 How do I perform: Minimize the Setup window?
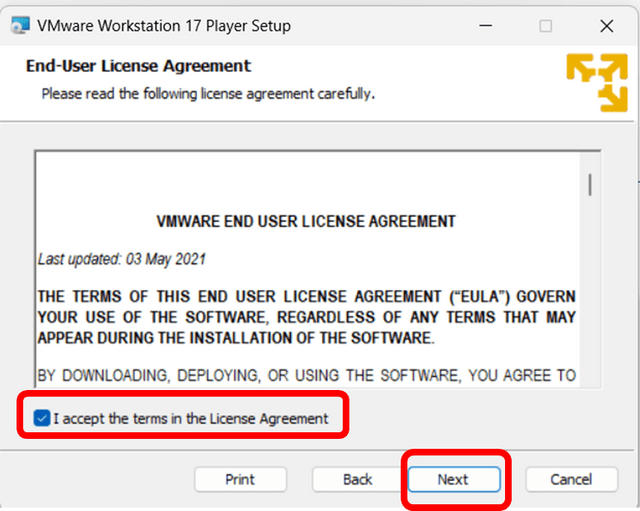click(x=484, y=26)
